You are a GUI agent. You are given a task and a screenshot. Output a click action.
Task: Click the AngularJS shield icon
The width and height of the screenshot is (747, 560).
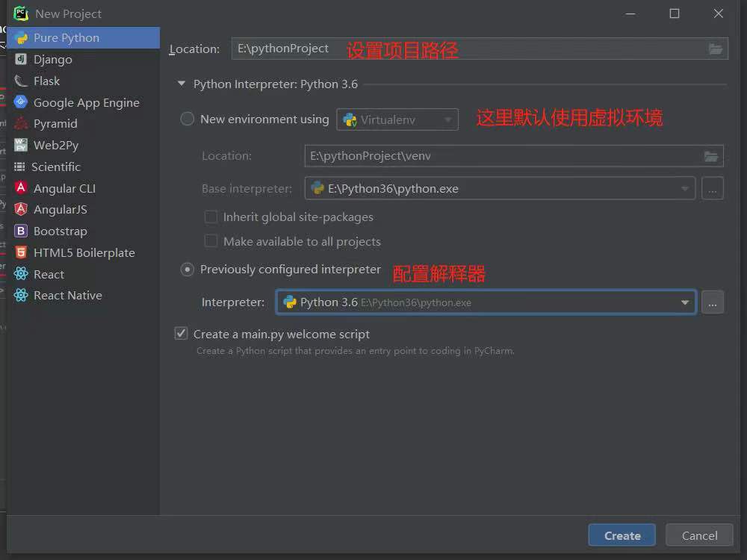(x=20, y=209)
